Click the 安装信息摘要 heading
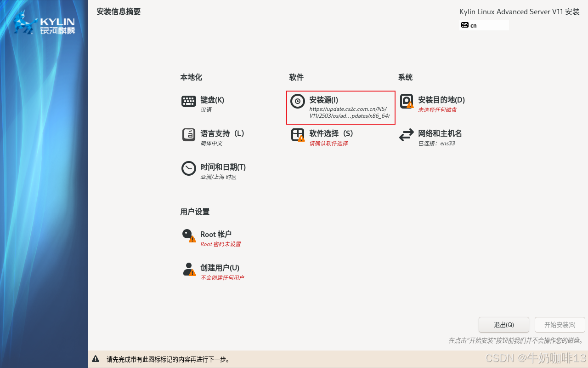Image resolution: width=588 pixels, height=368 pixels. coord(119,11)
